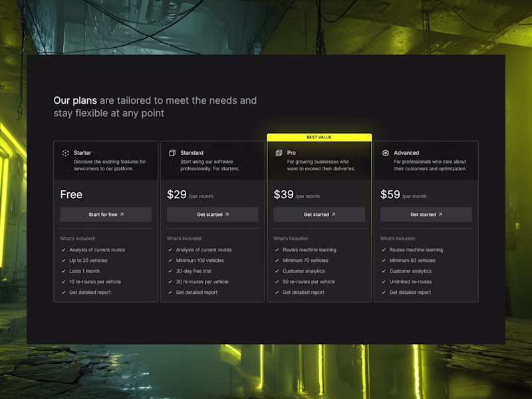532x399 pixels.
Task: Select the BEST VALUE yellow badge
Action: (319, 137)
